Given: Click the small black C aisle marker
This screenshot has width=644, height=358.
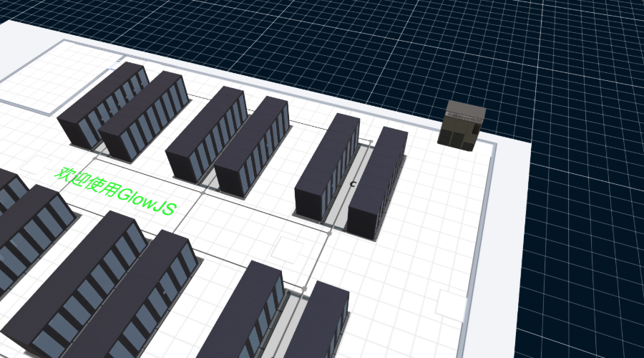Looking at the screenshot, I should tap(353, 184).
